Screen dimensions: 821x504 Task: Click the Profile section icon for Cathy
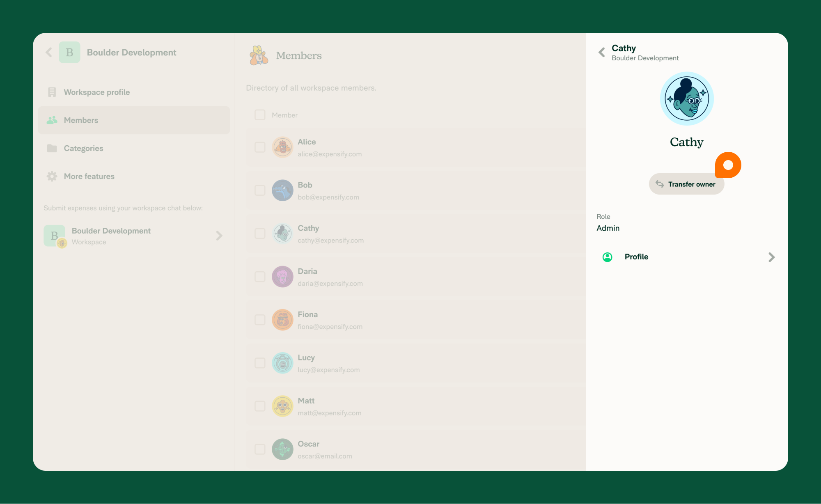pos(608,257)
